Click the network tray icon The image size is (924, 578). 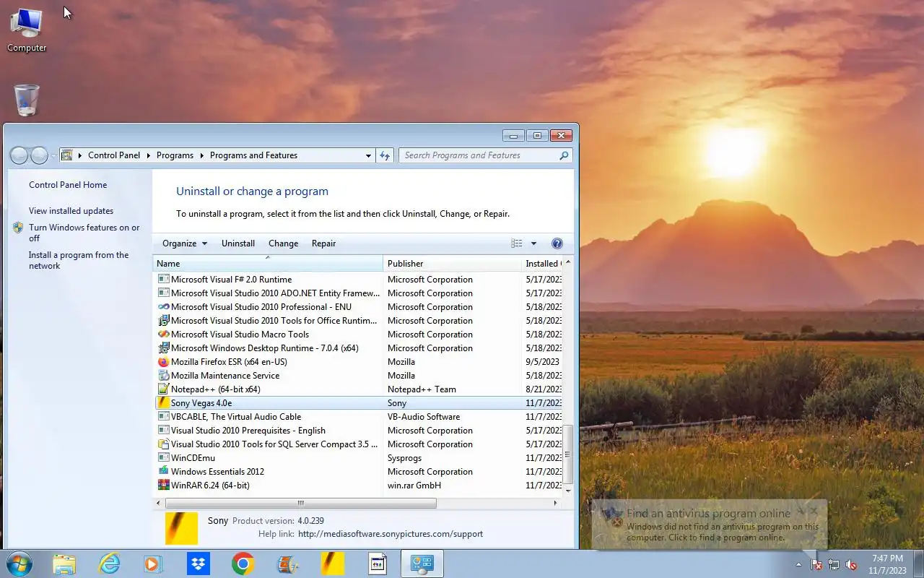tap(834, 564)
